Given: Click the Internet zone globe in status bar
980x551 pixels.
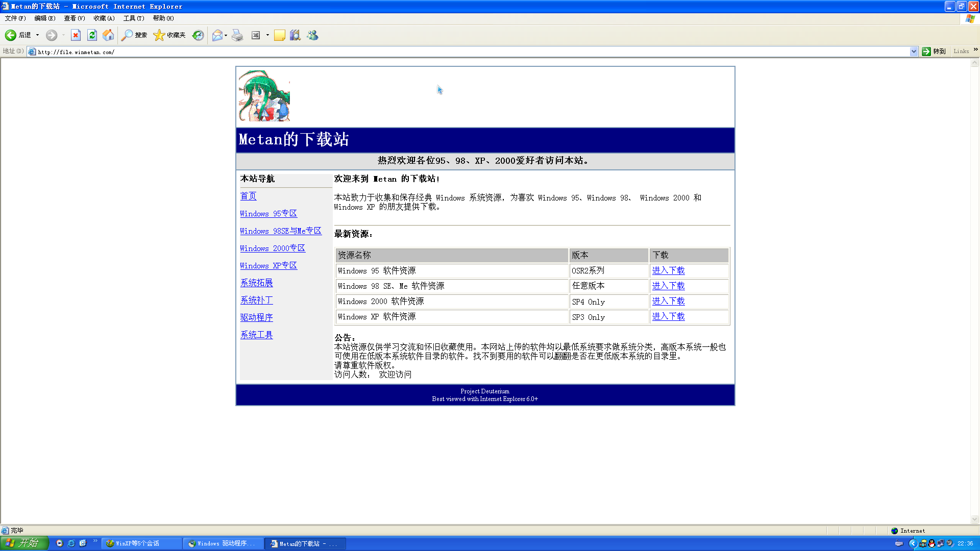Looking at the screenshot, I should [x=894, y=531].
